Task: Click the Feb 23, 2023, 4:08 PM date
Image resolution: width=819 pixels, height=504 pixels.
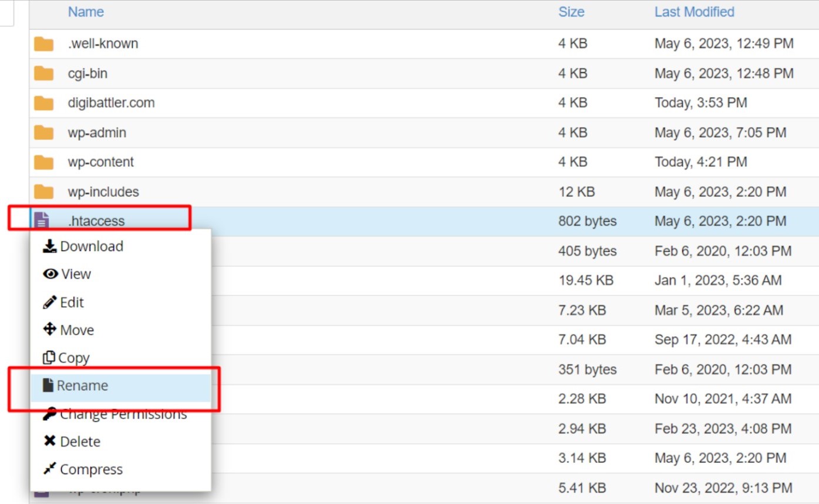Action: pyautogui.click(x=723, y=429)
